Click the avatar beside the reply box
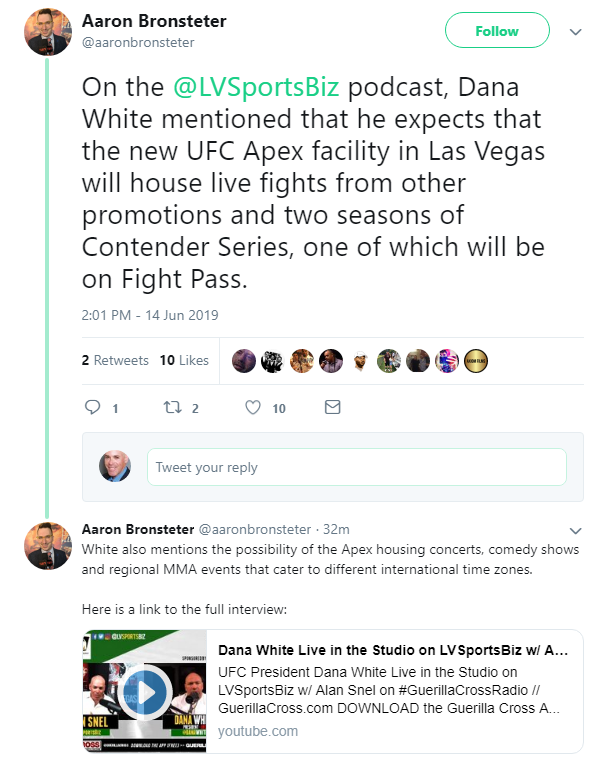The image size is (610, 771). pos(115,466)
